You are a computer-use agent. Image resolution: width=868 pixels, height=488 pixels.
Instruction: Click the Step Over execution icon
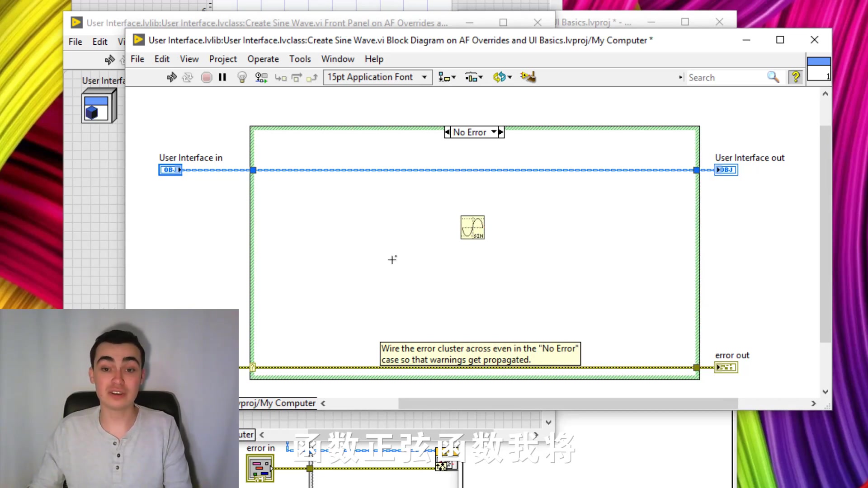click(296, 77)
